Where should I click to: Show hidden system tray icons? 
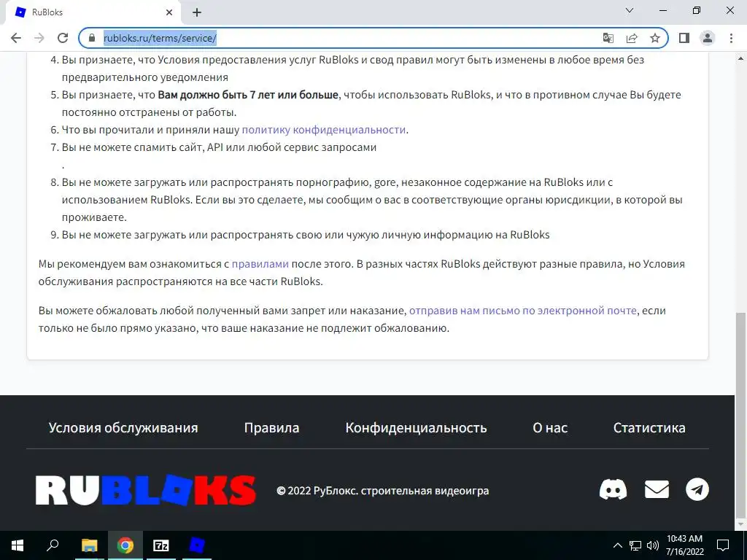pyautogui.click(x=617, y=545)
